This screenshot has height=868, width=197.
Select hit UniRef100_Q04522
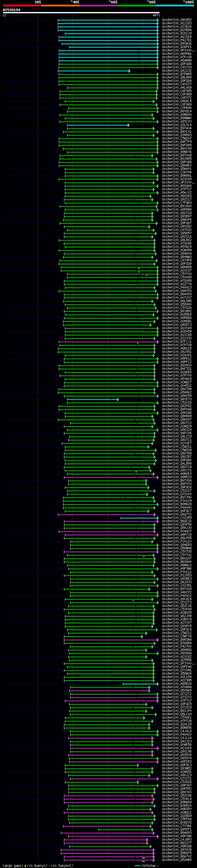[177, 386]
